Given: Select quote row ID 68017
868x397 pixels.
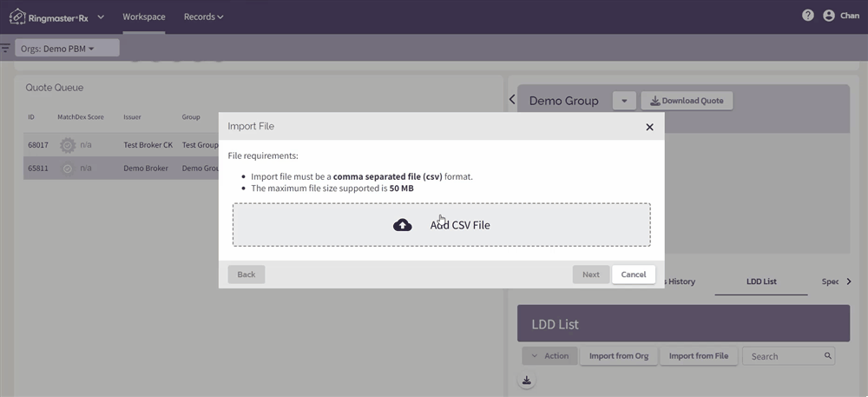Looking at the screenshot, I should (x=121, y=145).
